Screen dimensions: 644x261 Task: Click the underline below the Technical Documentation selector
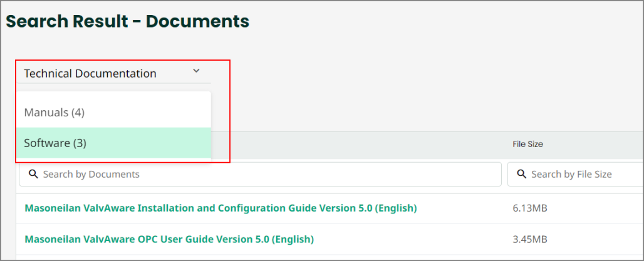tap(113, 83)
